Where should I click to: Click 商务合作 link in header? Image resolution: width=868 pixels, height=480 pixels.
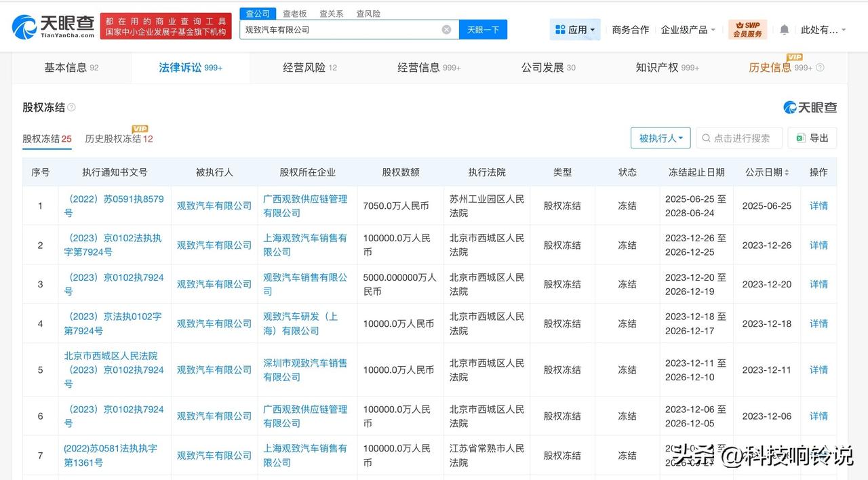pos(630,30)
